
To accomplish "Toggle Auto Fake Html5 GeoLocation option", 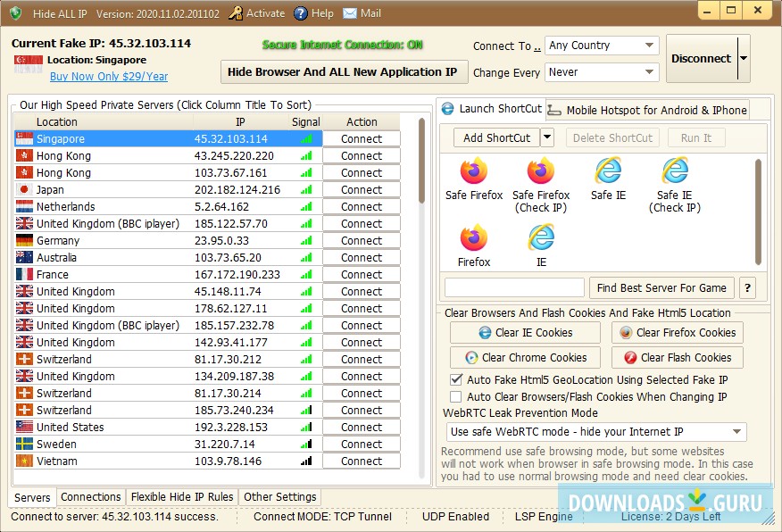I will point(455,379).
